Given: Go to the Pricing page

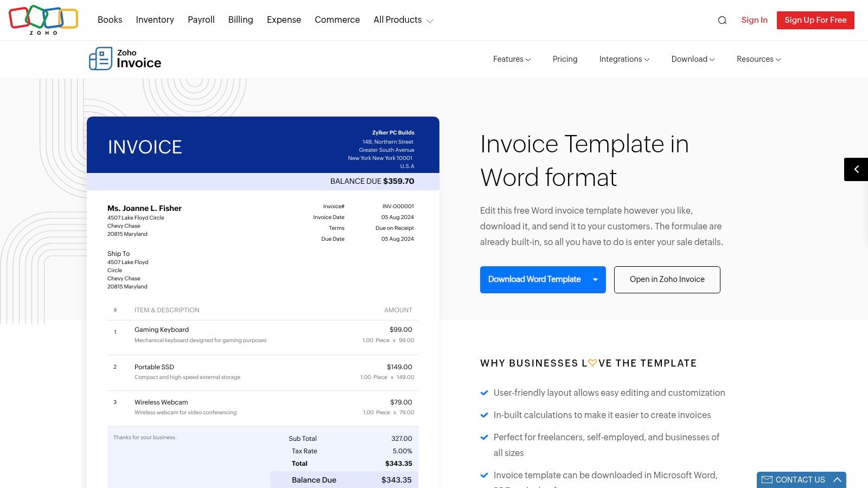Looking at the screenshot, I should point(565,59).
